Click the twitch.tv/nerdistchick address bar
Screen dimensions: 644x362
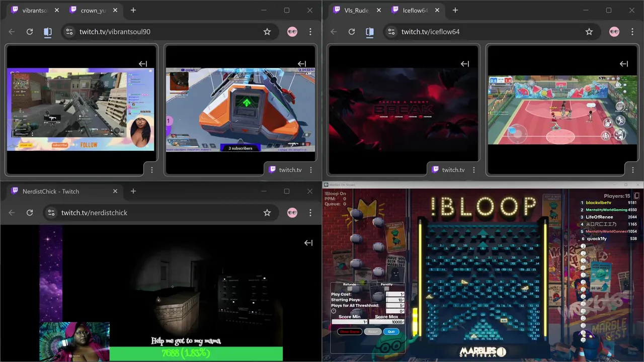click(x=161, y=213)
